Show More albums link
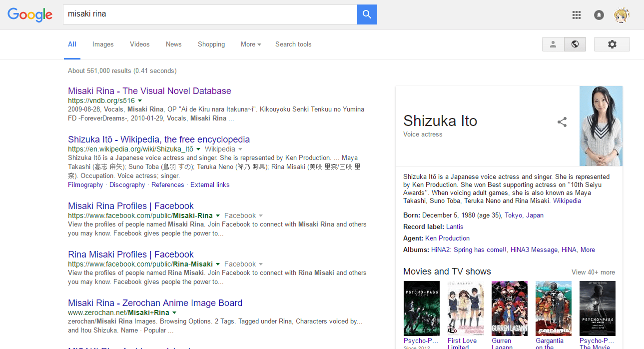This screenshot has width=644, height=349. [x=588, y=250]
